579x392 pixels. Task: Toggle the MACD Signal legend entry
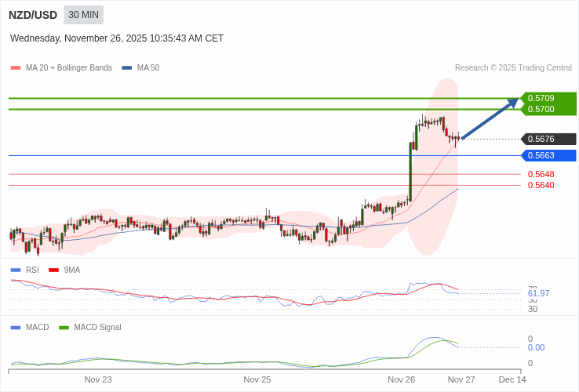[90, 327]
